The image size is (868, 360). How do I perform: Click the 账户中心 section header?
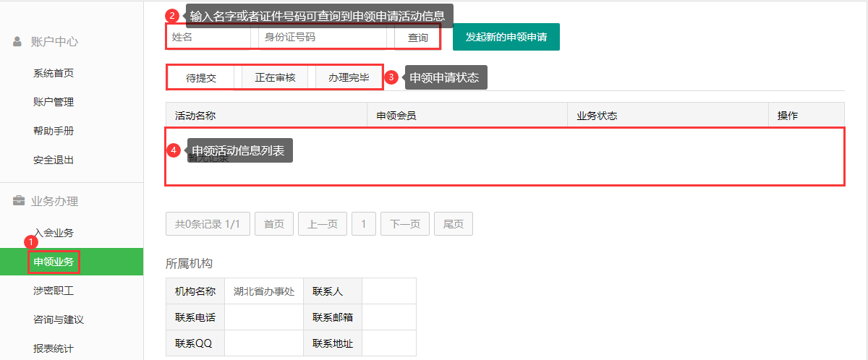(x=54, y=42)
